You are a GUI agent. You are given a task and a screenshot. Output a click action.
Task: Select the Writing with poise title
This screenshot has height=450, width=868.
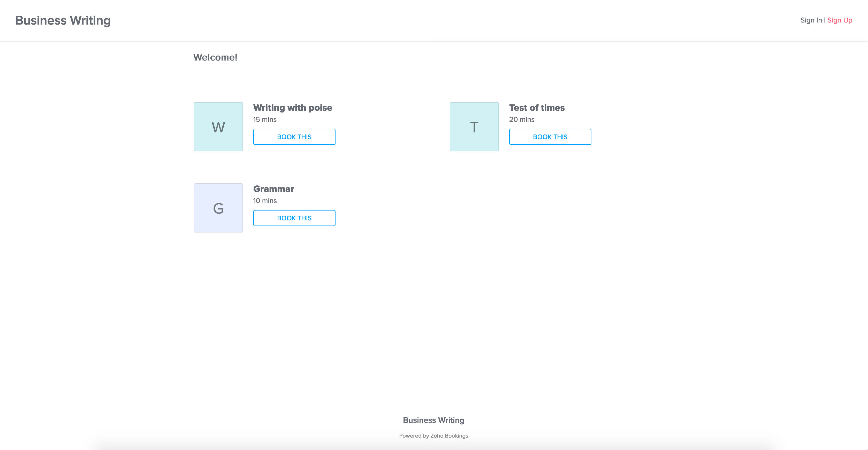tap(293, 108)
